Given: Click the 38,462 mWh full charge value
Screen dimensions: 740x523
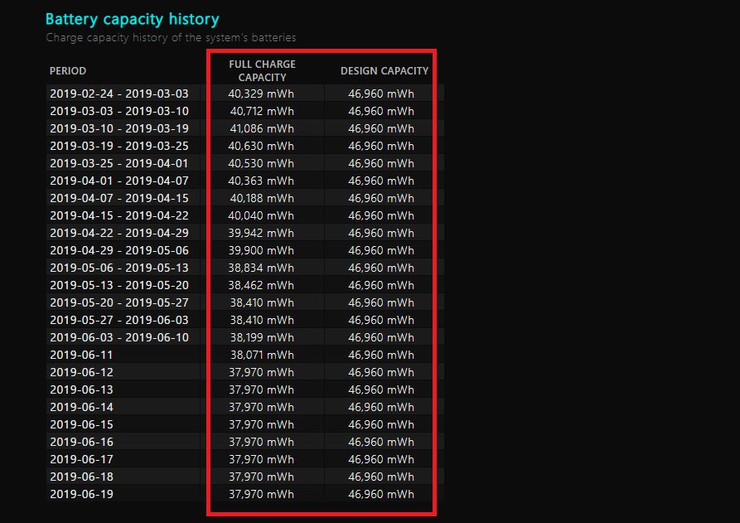Looking at the screenshot, I should tap(261, 285).
